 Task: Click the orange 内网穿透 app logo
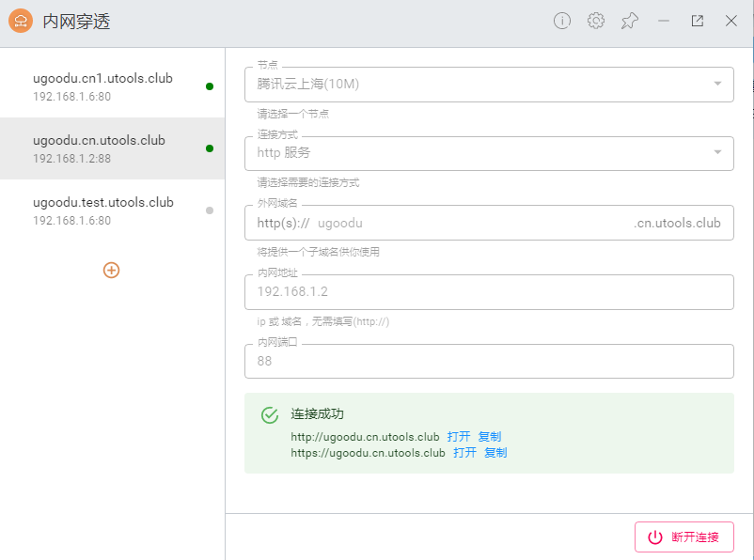21,22
